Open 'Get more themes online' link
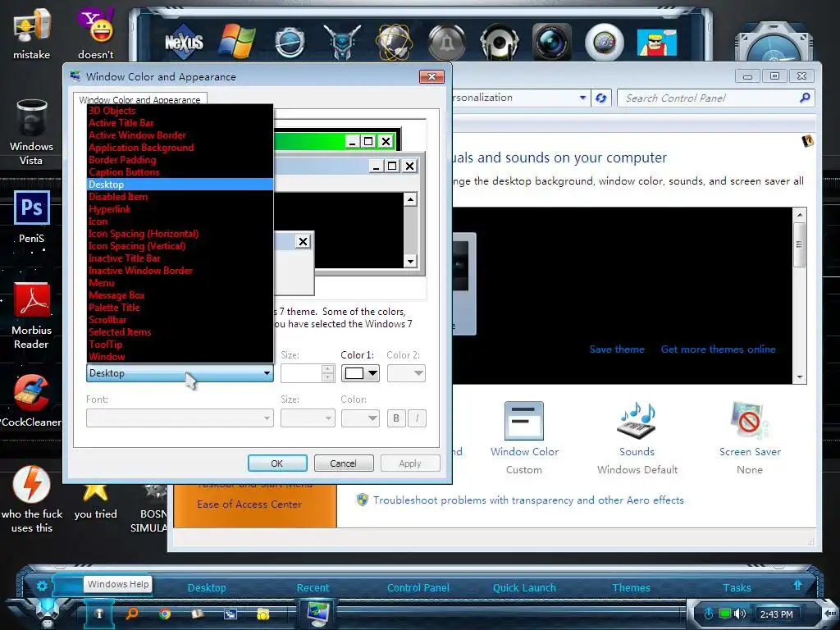The width and height of the screenshot is (840, 630). click(718, 349)
